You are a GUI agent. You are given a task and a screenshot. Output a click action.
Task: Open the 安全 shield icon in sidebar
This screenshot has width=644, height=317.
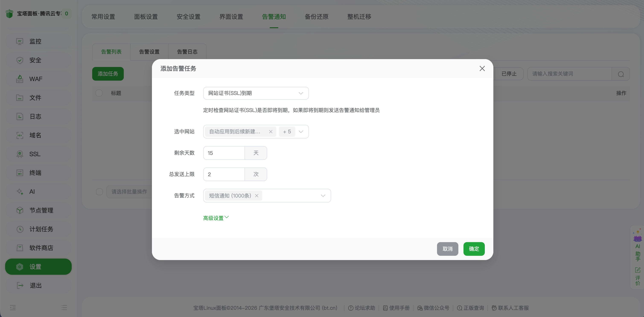(20, 60)
